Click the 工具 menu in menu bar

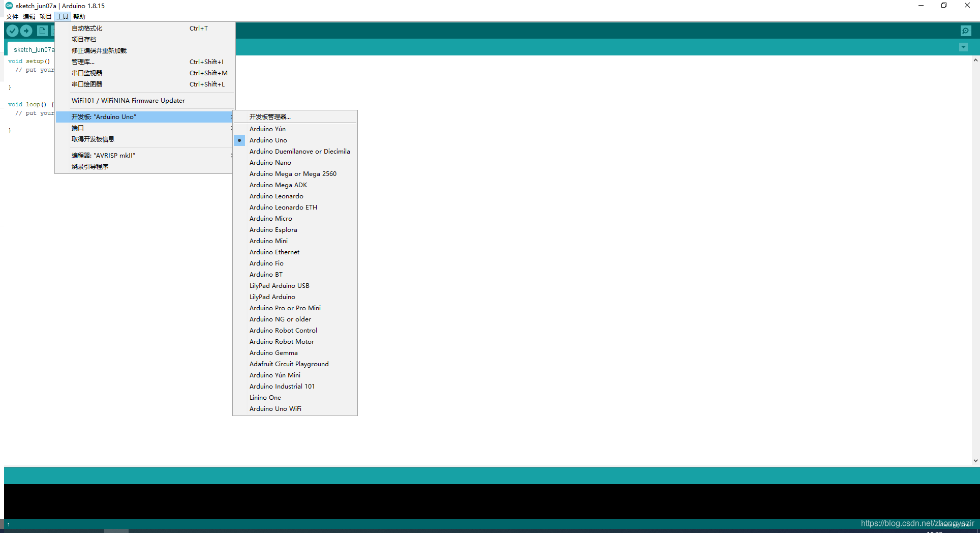coord(63,16)
